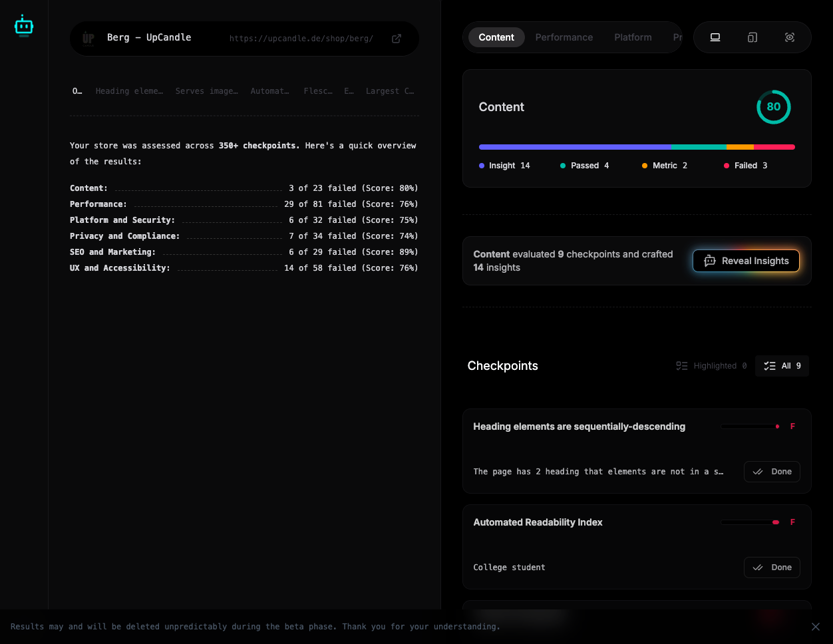Switch to the Performance tab
The height and width of the screenshot is (644, 833).
[x=564, y=37]
